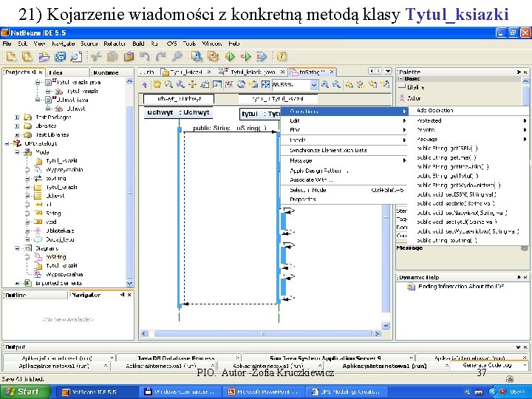Image resolution: width=532 pixels, height=399 pixels.
Task: Expand the Libraries tree node
Action: [16, 126]
